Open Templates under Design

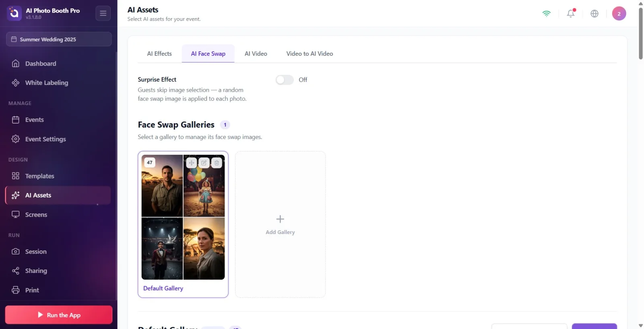tap(58, 176)
